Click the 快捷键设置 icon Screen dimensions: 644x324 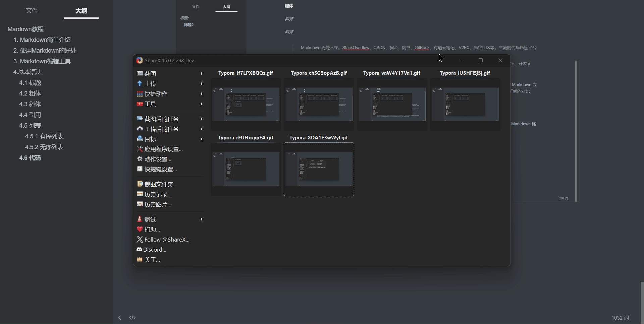point(140,169)
